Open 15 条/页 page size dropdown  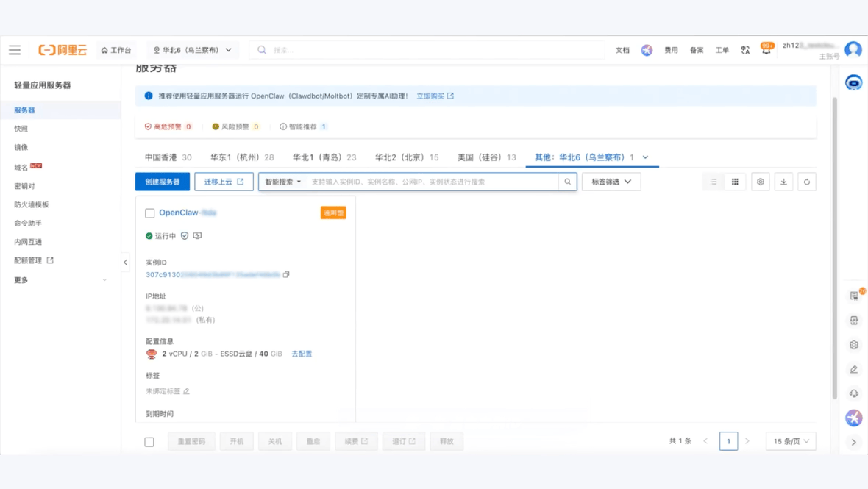click(x=791, y=441)
